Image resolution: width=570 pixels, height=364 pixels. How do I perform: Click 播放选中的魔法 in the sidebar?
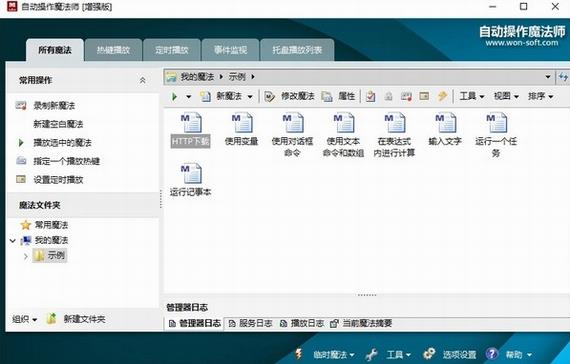[x=63, y=143]
